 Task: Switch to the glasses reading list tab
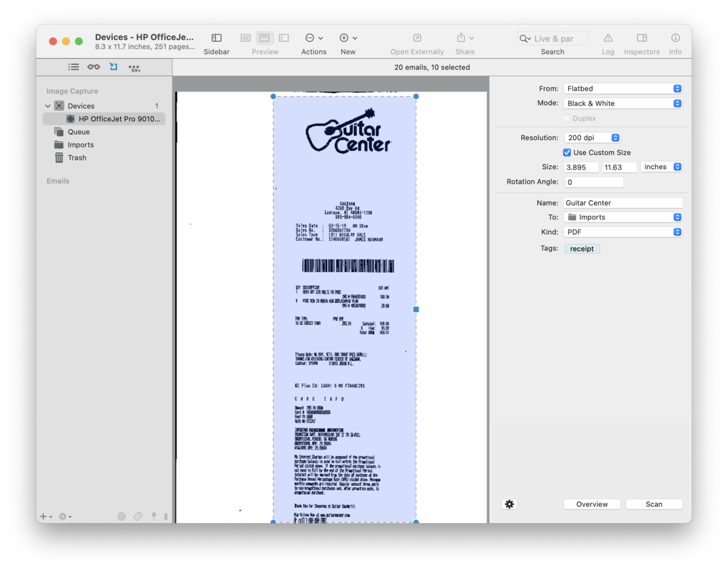[93, 67]
